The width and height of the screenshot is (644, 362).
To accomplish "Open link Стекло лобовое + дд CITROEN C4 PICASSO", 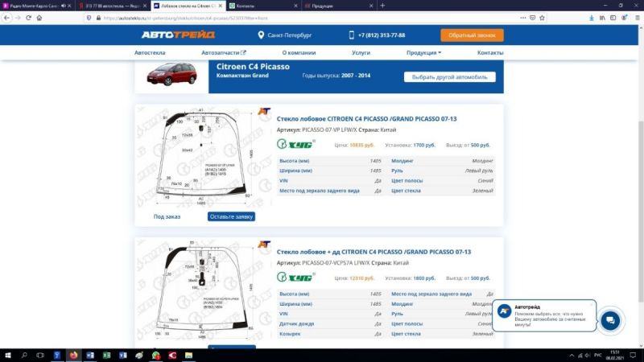I will point(374,252).
